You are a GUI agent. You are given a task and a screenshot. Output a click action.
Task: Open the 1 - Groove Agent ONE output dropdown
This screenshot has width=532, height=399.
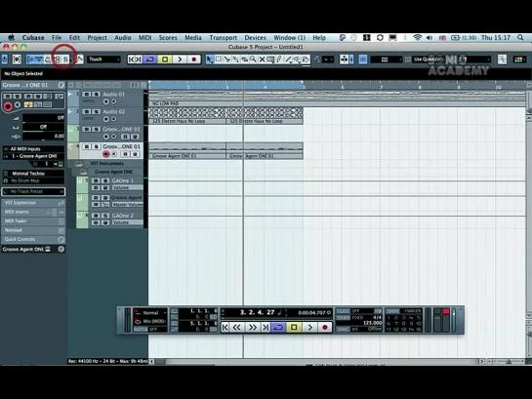pyautogui.click(x=33, y=156)
